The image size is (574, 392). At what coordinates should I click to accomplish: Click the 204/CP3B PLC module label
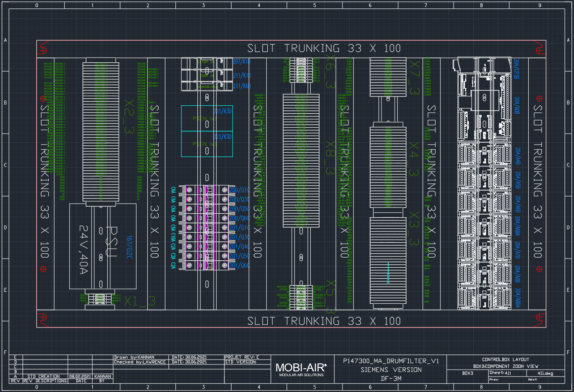[x=516, y=68]
